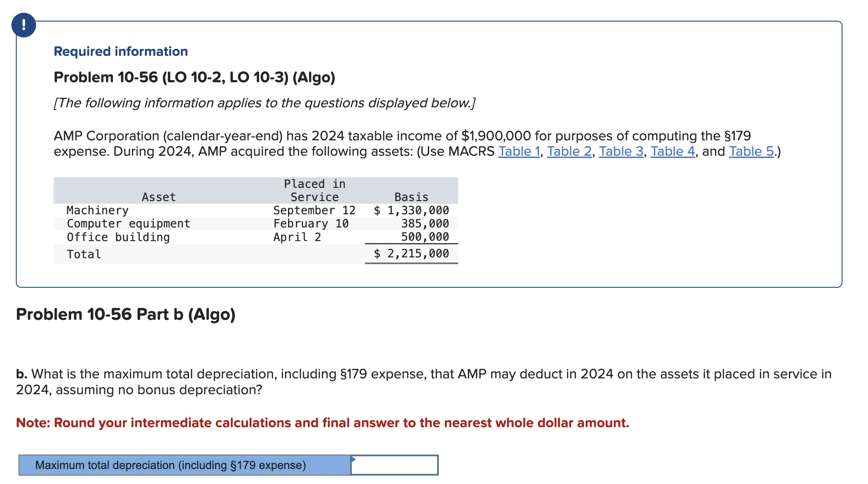
Task: Open MACRS Table 4 link
Action: (673, 151)
